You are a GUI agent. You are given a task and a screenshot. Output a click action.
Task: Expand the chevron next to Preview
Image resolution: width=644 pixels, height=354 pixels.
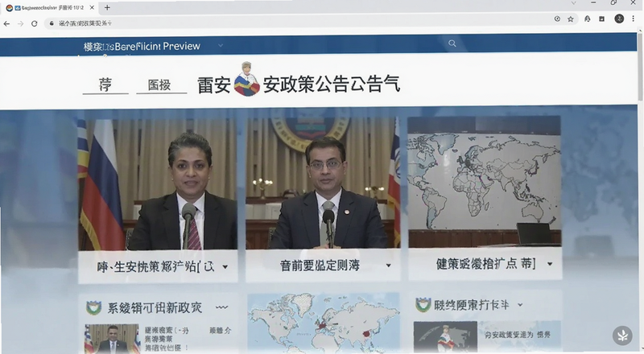pos(221,45)
